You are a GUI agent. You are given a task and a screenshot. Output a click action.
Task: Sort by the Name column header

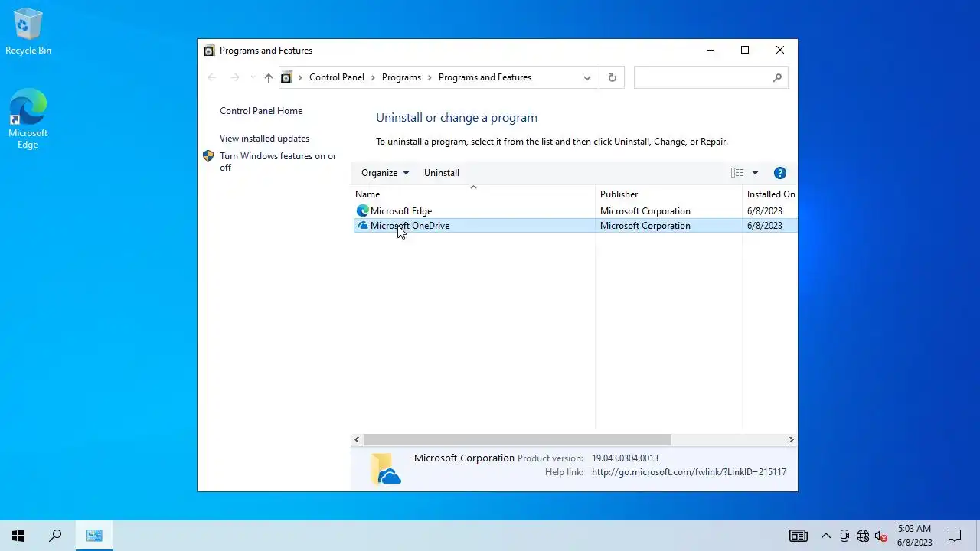(473, 194)
